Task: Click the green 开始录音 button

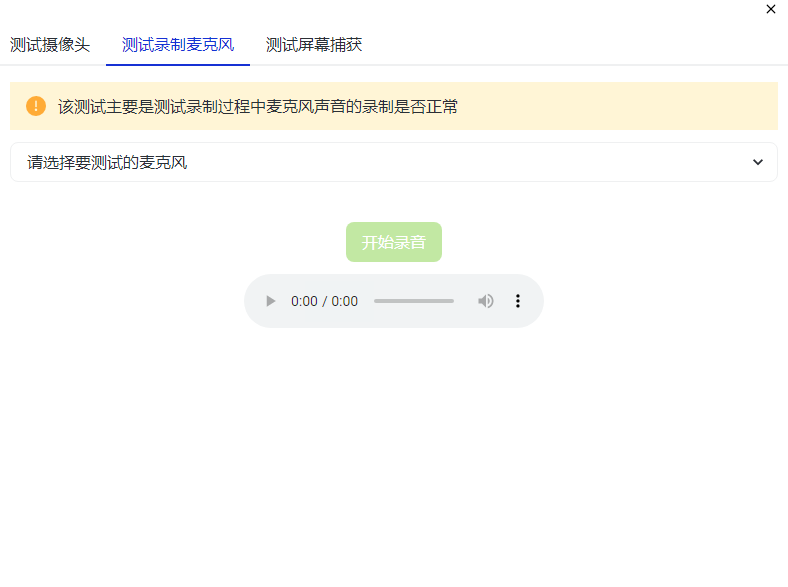Action: [x=394, y=242]
